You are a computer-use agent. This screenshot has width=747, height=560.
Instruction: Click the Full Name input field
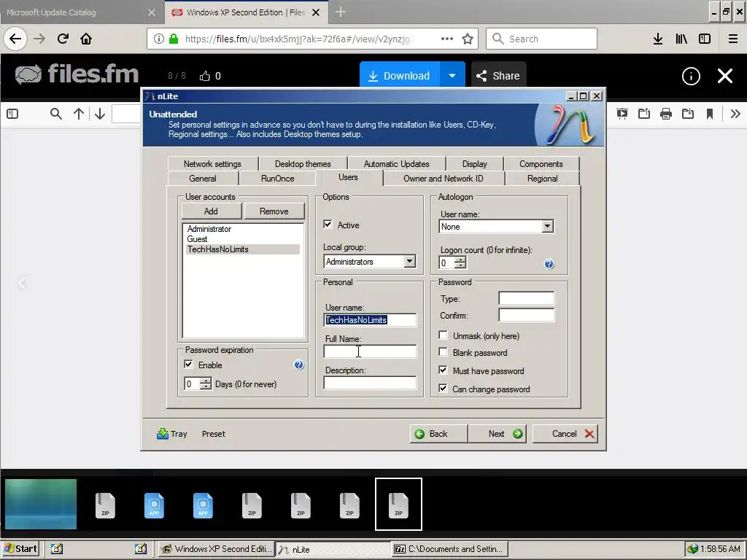(370, 351)
